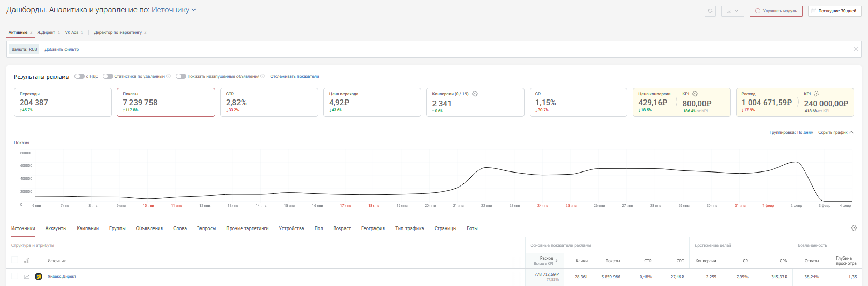Select checkbox in Яндекс.Директ row
The height and width of the screenshot is (286, 868).
[x=14, y=277]
